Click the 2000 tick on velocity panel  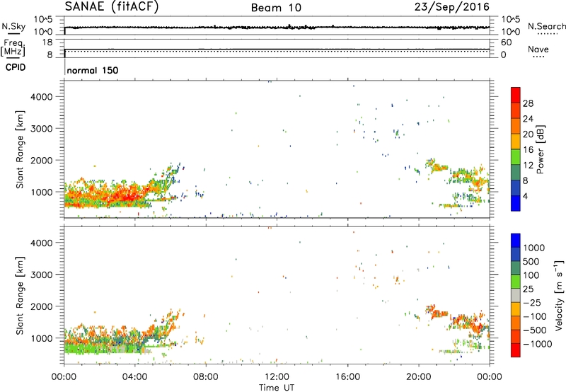point(42,306)
